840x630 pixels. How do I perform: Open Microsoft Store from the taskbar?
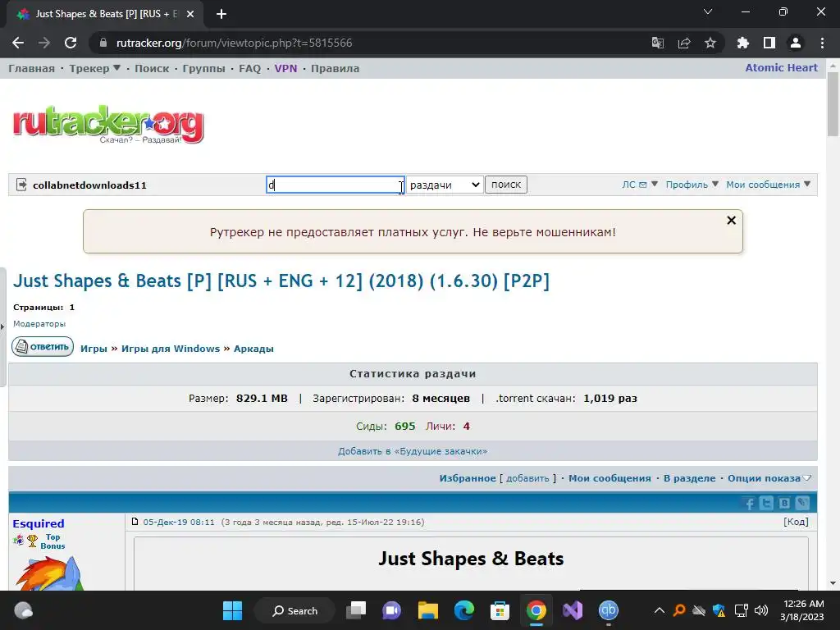[500, 610]
